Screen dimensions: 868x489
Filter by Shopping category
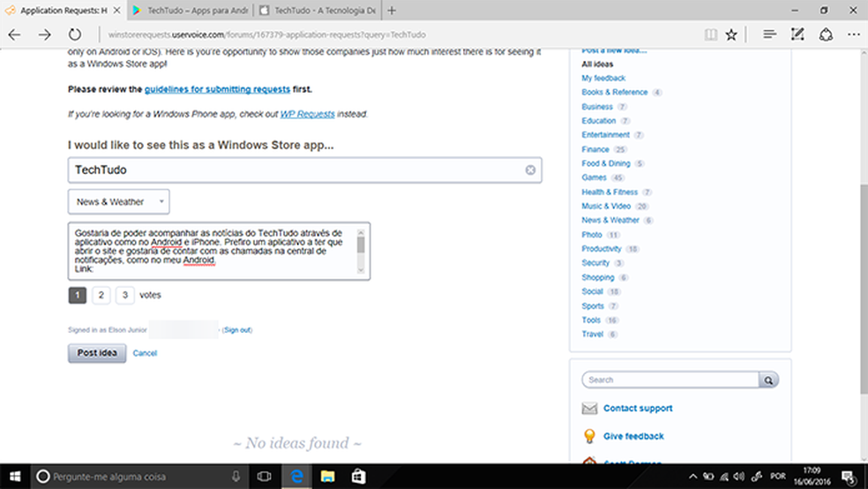pyautogui.click(x=598, y=277)
